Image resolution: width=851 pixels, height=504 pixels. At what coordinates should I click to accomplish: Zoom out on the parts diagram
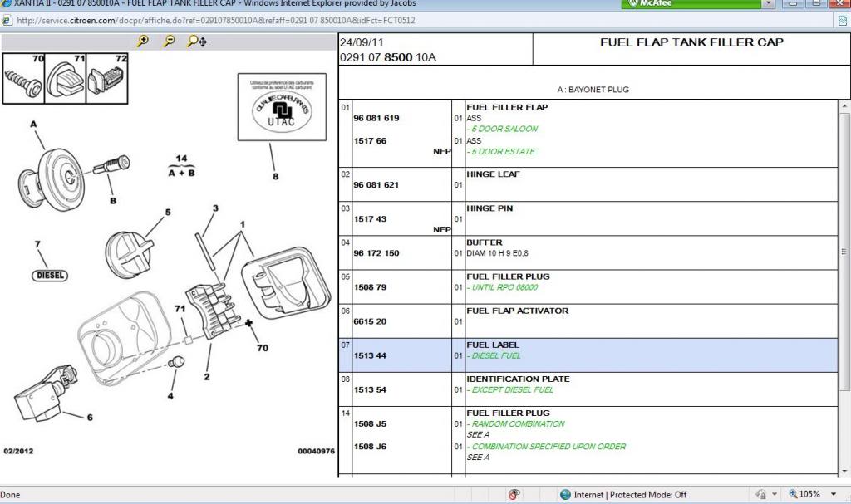tap(170, 42)
